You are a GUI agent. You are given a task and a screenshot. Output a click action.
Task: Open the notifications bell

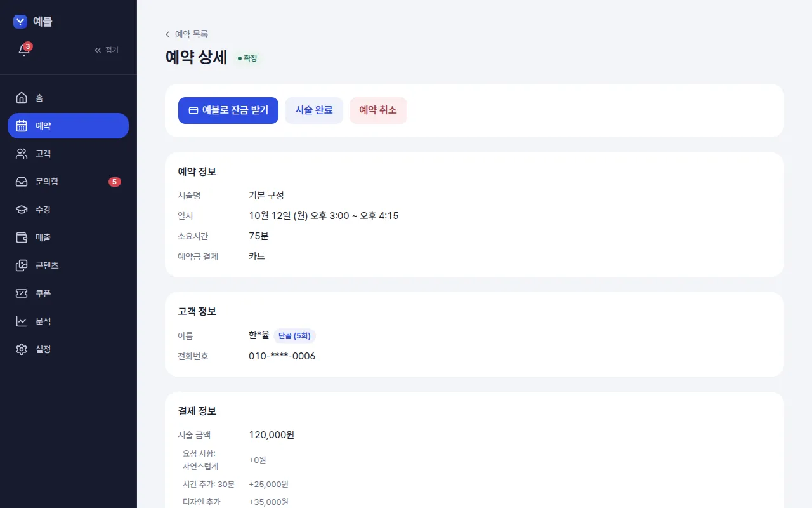pyautogui.click(x=24, y=50)
